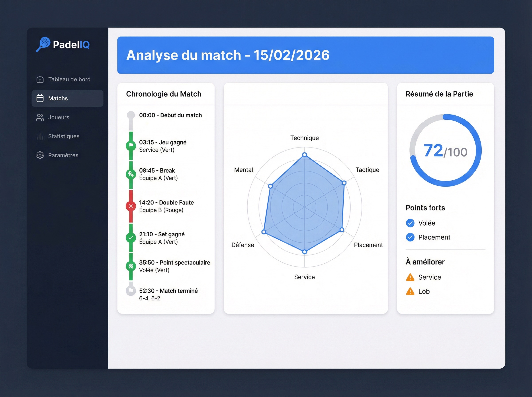Select the red double-fault cross icon
This screenshot has height=397, width=532.
pyautogui.click(x=131, y=206)
